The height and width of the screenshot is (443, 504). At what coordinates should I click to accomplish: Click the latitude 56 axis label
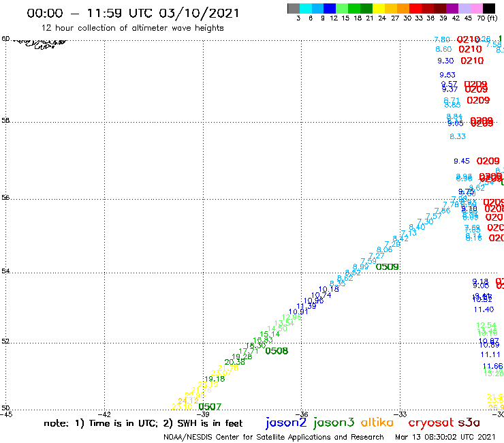(5, 198)
